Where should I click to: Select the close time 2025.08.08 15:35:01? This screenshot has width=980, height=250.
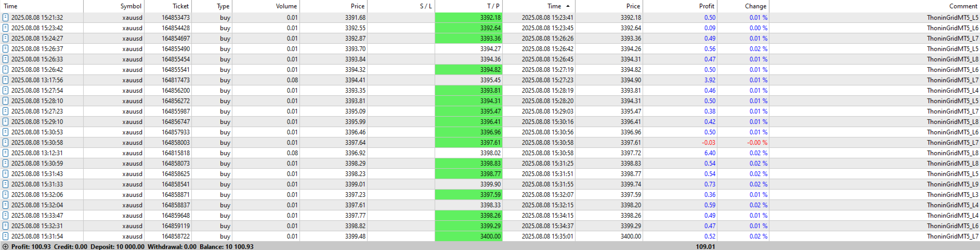pyautogui.click(x=547, y=236)
